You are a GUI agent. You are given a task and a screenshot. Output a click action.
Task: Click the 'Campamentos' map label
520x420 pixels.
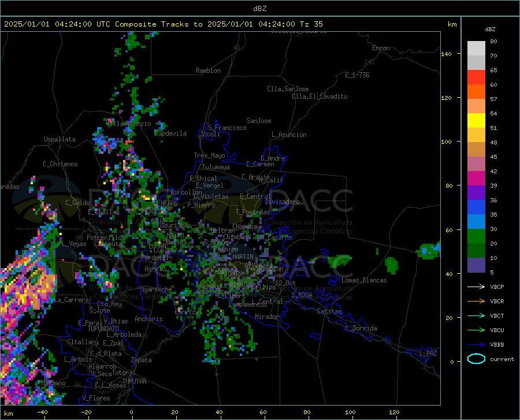pos(248,304)
